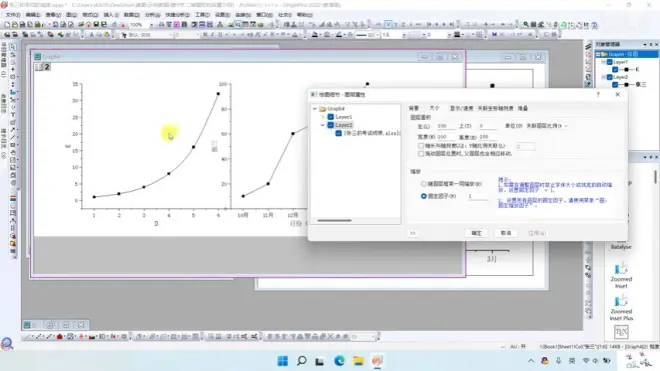This screenshot has width=660, height=371.
Task: Collapse the Layer2 node in dialog tree
Action: pos(323,125)
